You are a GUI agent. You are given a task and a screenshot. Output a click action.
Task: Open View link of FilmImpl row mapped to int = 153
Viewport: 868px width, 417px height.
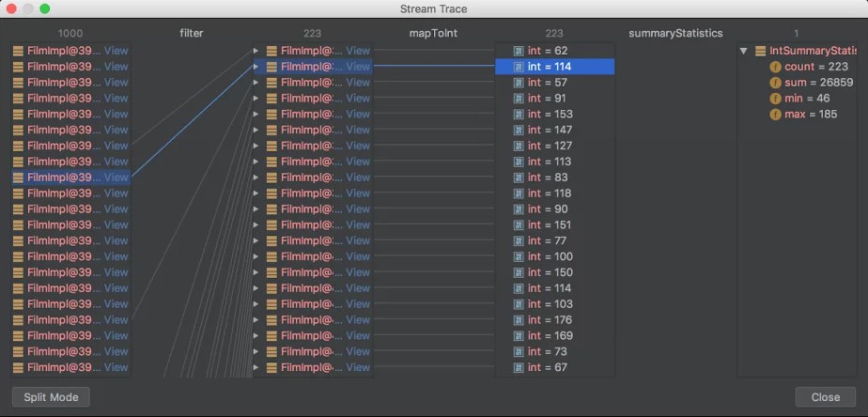click(358, 114)
